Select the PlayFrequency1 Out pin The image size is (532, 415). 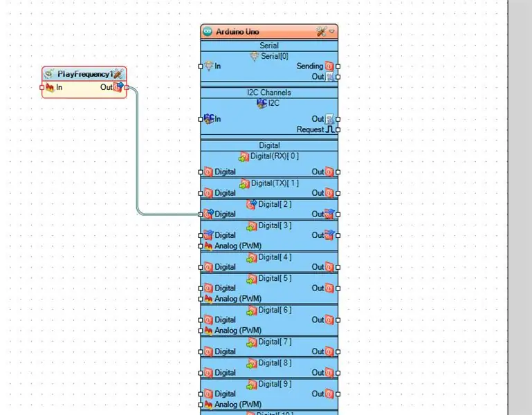tap(127, 88)
